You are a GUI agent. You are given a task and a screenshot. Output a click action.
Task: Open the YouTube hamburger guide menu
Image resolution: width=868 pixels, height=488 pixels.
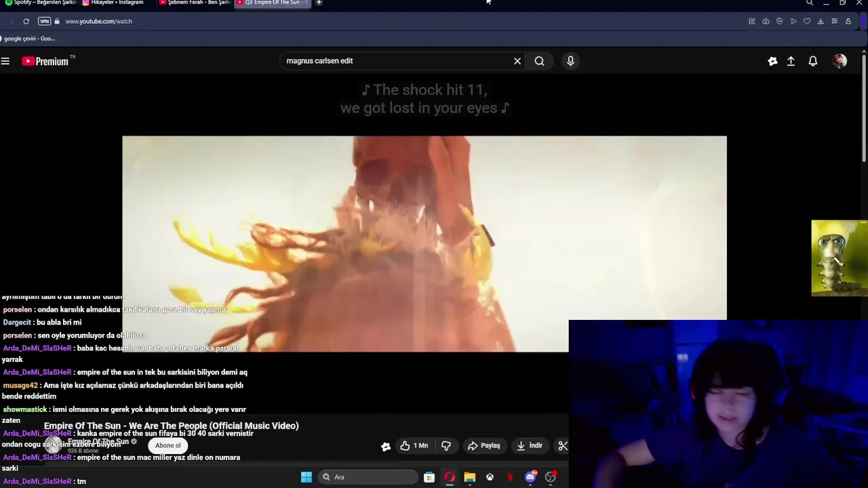(x=5, y=61)
